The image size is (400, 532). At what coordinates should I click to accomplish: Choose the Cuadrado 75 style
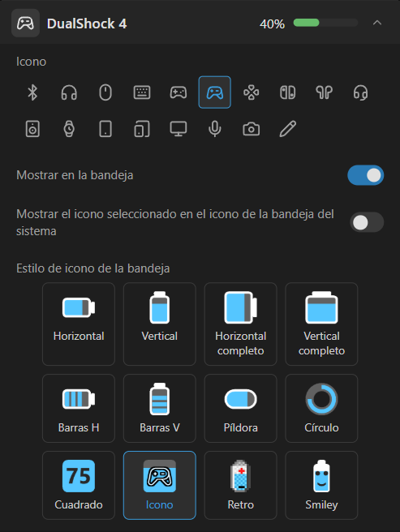click(79, 485)
